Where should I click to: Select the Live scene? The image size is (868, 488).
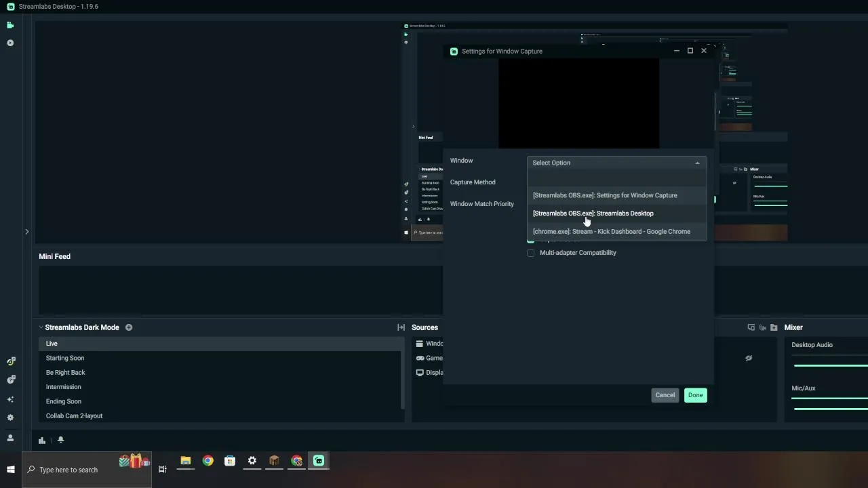pos(220,344)
